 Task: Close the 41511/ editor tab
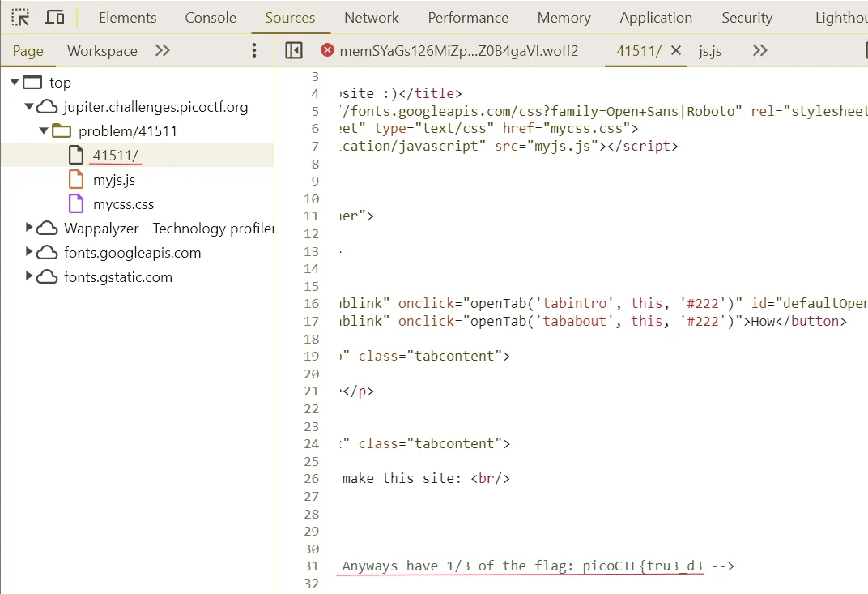click(x=676, y=50)
